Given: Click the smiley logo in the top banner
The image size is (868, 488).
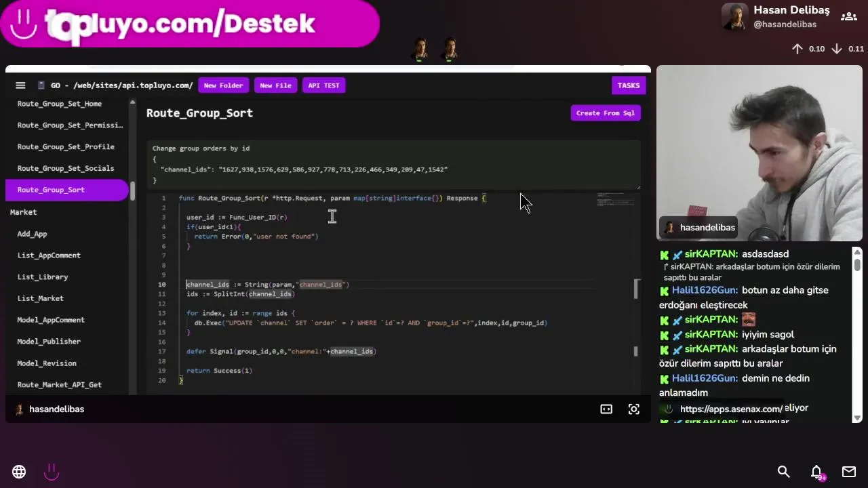Looking at the screenshot, I should [x=24, y=24].
